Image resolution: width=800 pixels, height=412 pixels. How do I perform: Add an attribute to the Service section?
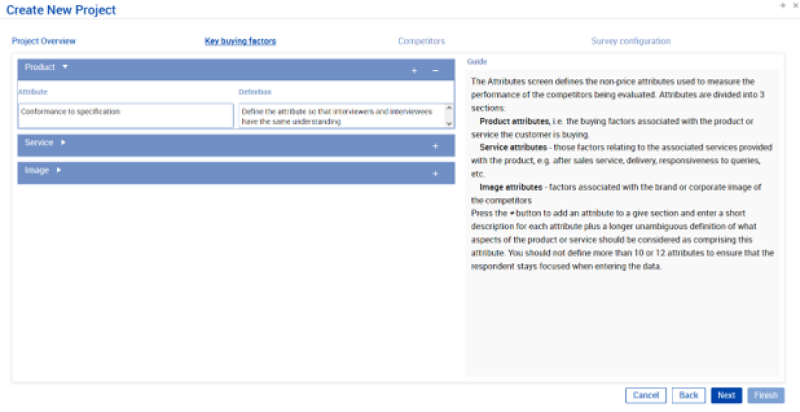click(435, 146)
